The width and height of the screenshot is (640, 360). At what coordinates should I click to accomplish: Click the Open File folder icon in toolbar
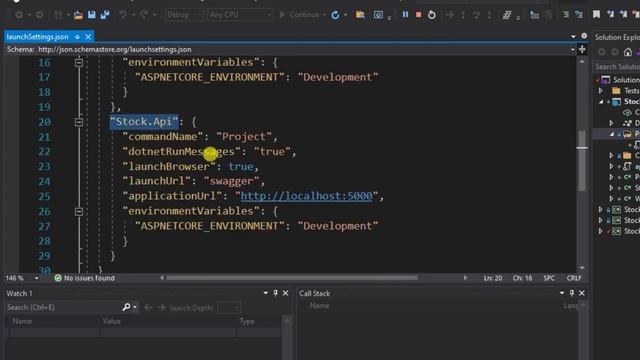(x=78, y=15)
